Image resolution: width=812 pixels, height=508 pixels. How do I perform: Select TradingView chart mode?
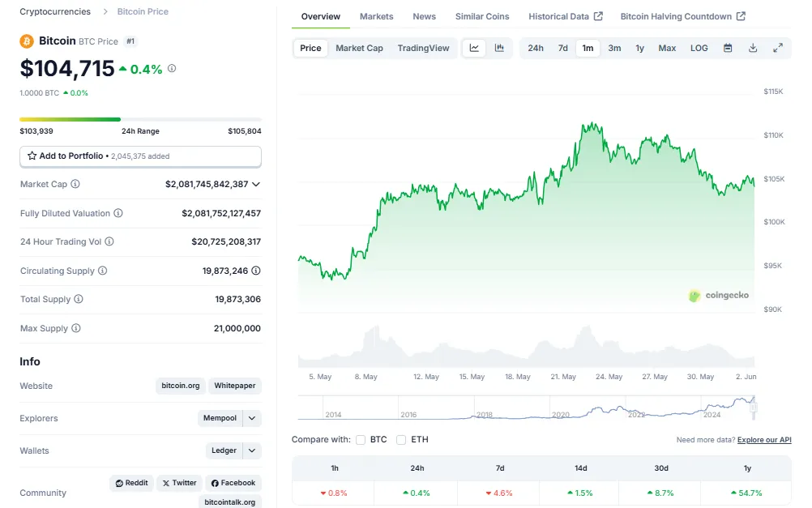(423, 48)
